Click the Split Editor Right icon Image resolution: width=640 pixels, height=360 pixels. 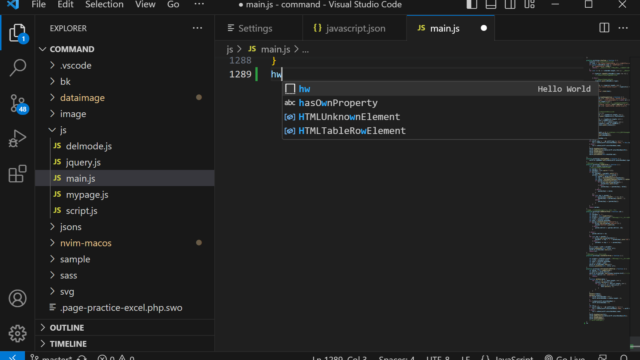coord(604,28)
